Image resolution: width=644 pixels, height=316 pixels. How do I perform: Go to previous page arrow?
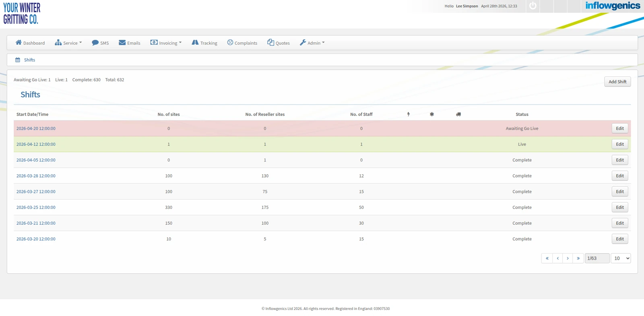click(557, 258)
